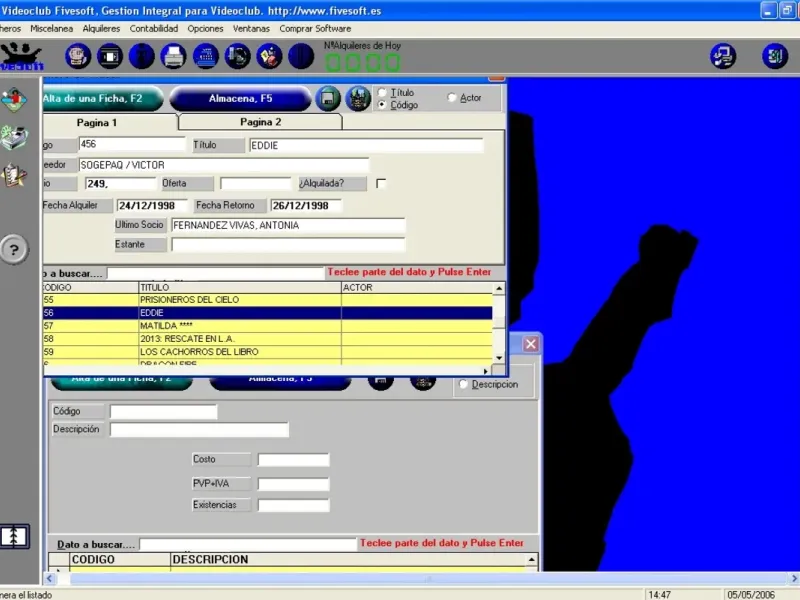Click the clipboard and pencil sidebar icon
The width and height of the screenshot is (800, 600).
(x=13, y=175)
